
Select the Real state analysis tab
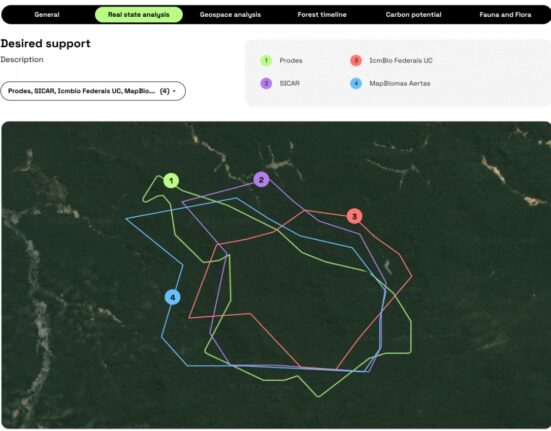coord(139,15)
